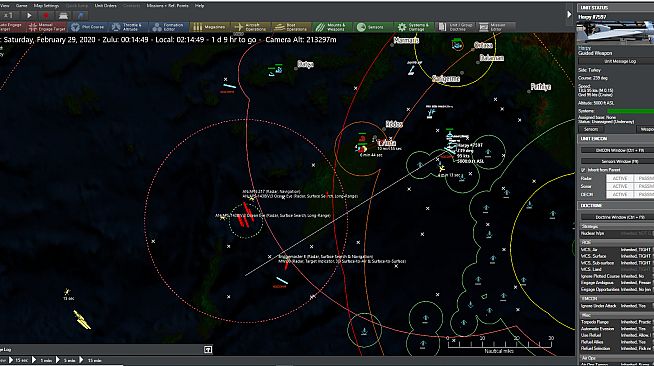Screen dimensions: 654x366
Task: Click WCS, Air doctrine row
Action: click(616, 250)
